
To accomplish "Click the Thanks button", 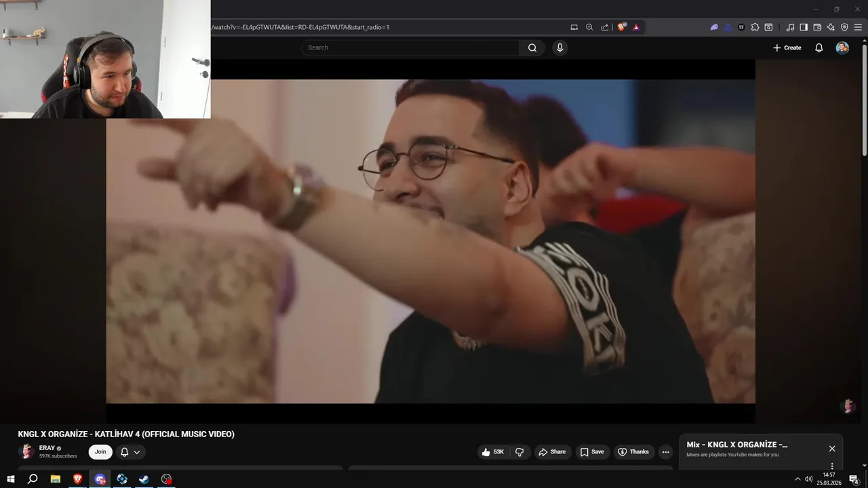I will (x=633, y=452).
